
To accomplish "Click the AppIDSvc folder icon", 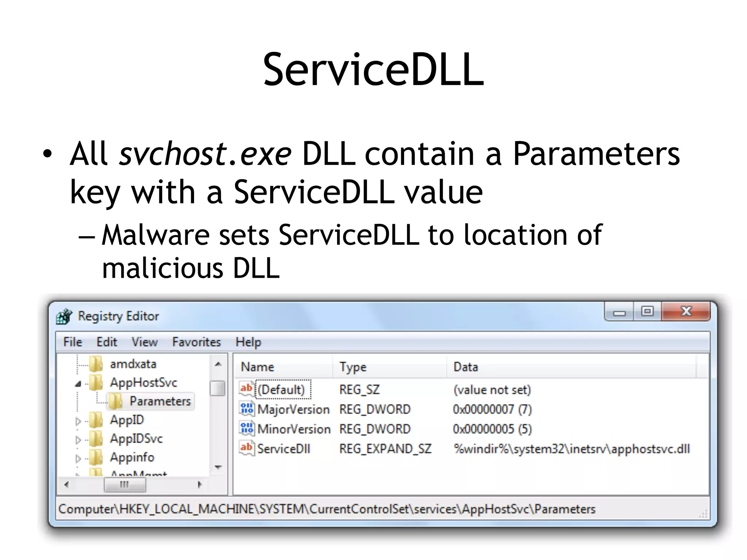I will (x=96, y=439).
